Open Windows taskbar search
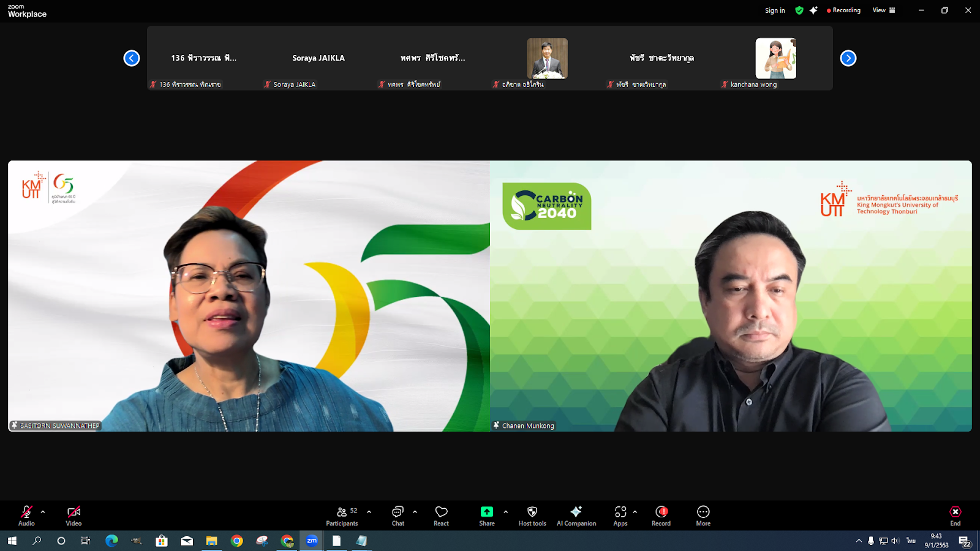 point(37,541)
